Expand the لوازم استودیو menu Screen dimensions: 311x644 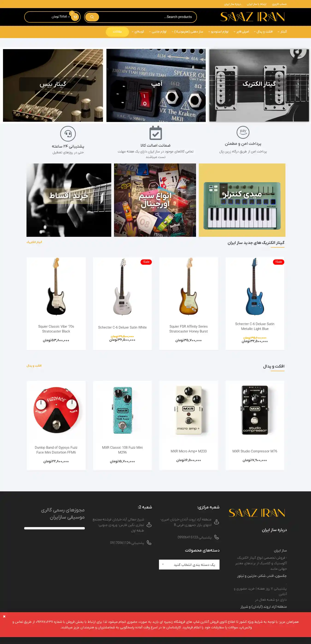click(x=218, y=32)
